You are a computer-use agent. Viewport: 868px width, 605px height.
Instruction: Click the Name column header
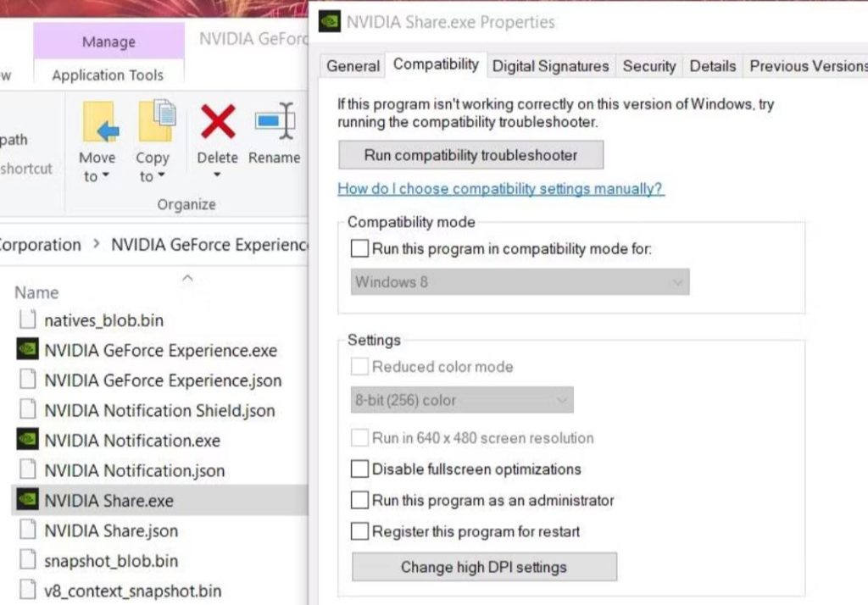pyautogui.click(x=36, y=292)
